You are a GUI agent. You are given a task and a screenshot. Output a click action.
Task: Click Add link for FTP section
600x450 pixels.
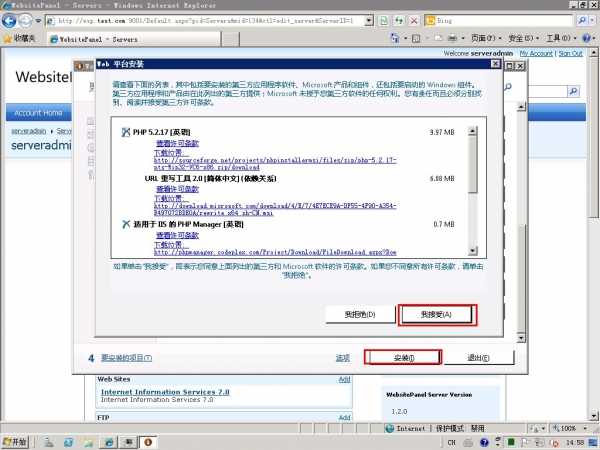344,417
